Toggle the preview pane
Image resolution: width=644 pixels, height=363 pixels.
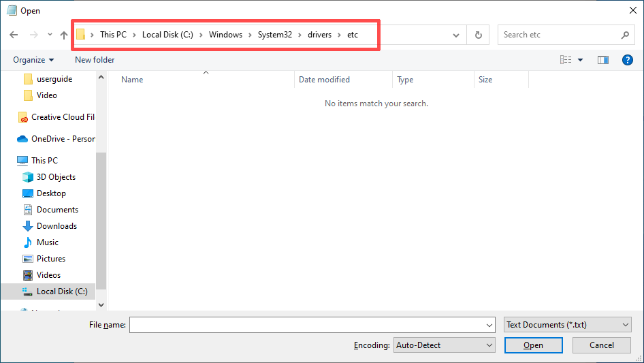(x=603, y=60)
